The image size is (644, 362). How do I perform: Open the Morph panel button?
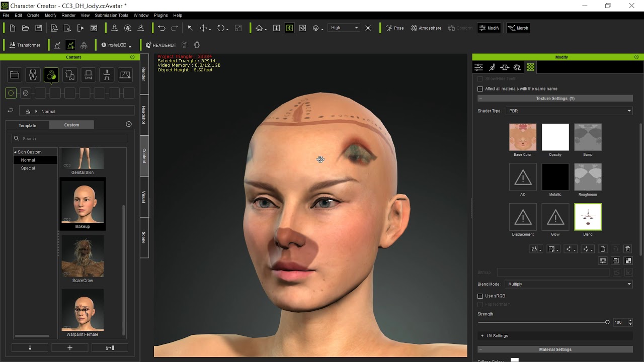click(518, 28)
